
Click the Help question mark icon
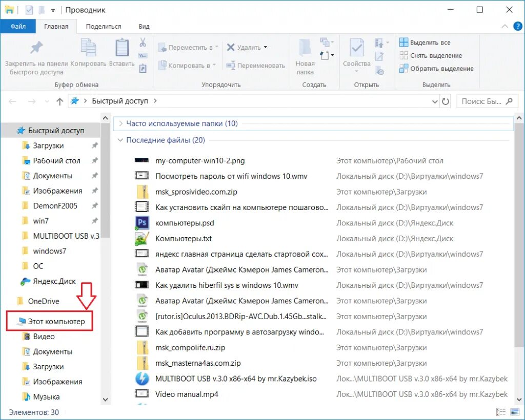518,26
